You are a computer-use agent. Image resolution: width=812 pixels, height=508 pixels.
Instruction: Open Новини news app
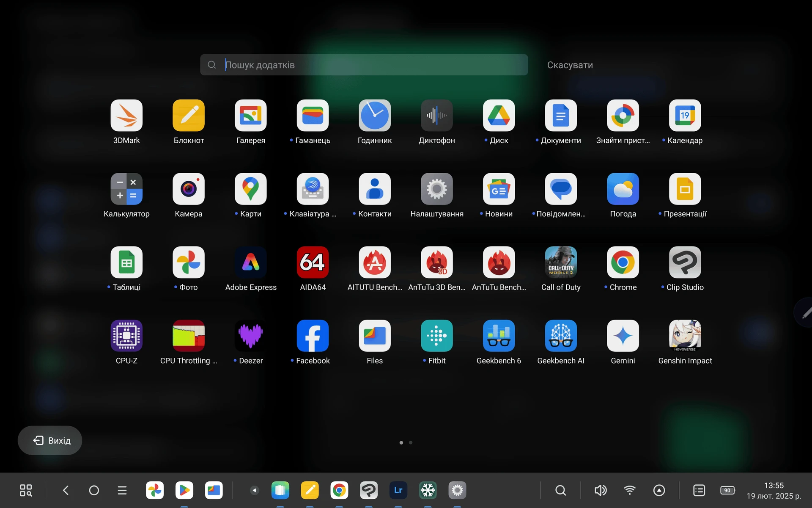pyautogui.click(x=499, y=189)
